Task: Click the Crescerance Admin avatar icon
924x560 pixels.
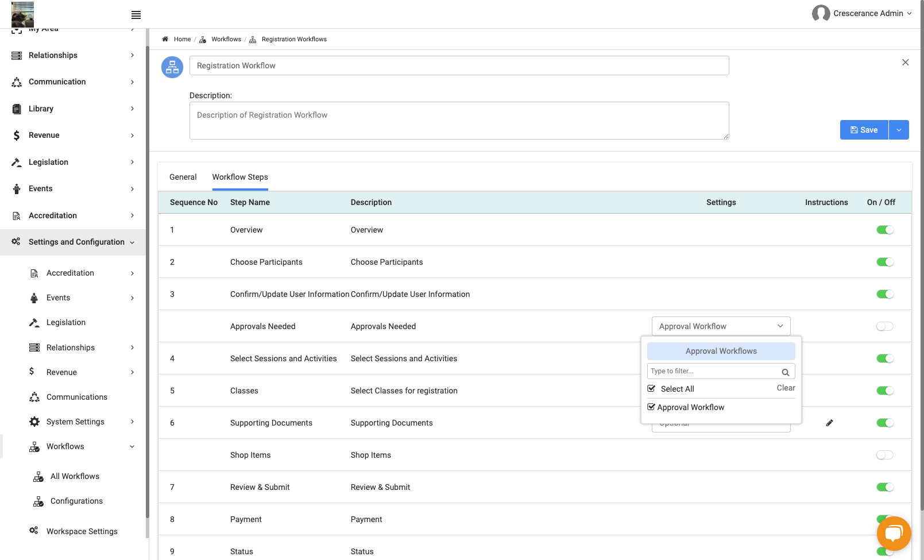Action: (821, 13)
